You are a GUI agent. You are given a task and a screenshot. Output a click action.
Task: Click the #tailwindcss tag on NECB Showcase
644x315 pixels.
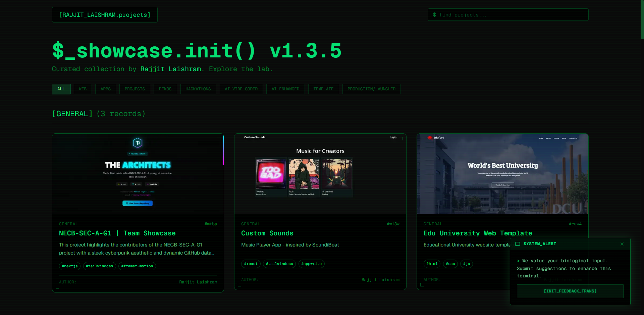100,266
